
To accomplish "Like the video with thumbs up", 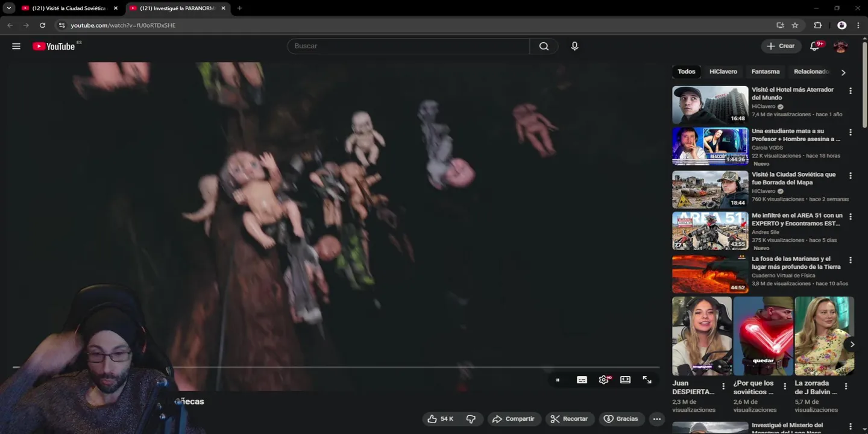I will [x=441, y=419].
